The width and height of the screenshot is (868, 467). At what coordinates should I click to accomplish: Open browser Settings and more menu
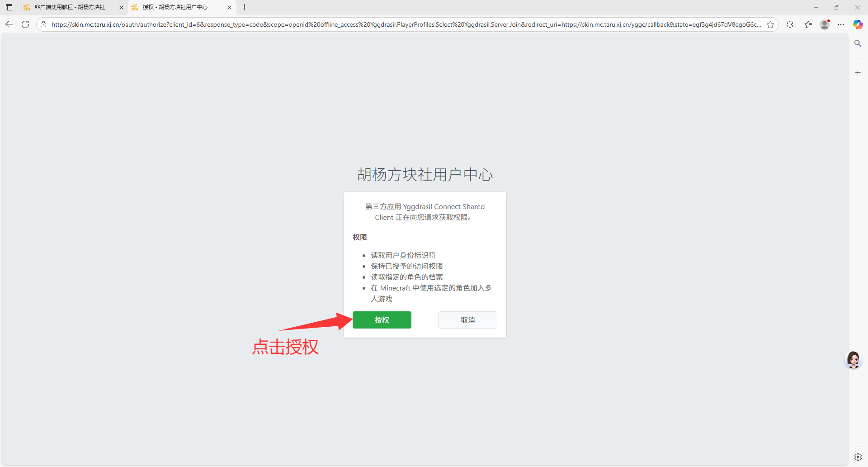click(841, 24)
